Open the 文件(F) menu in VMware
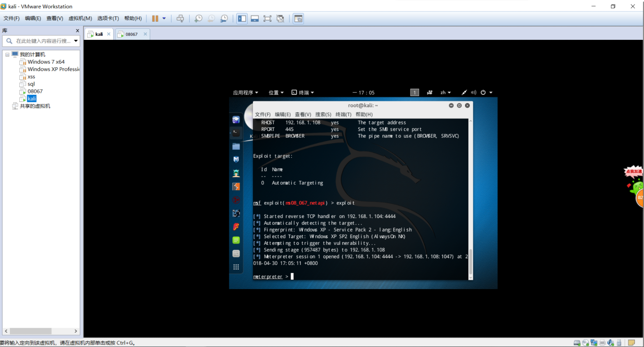 tap(12, 18)
